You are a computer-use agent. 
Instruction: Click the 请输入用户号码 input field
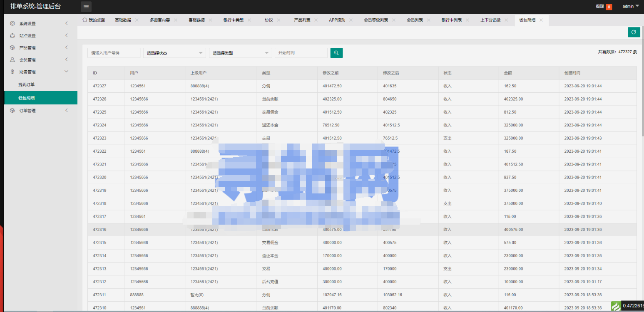pyautogui.click(x=114, y=53)
